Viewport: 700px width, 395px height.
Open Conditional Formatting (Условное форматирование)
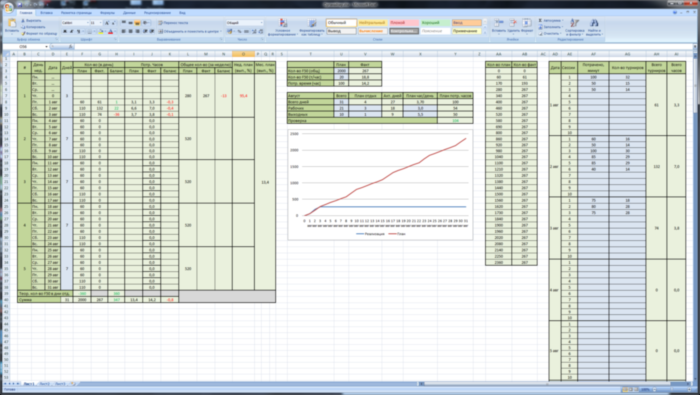click(x=283, y=27)
